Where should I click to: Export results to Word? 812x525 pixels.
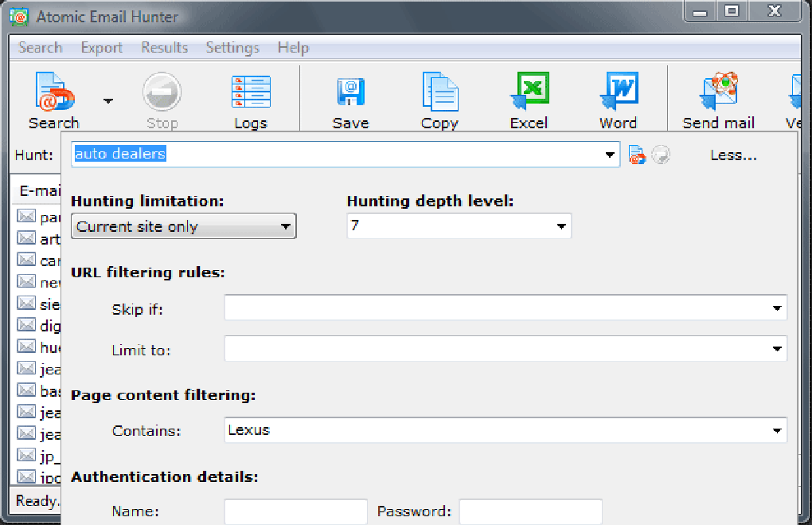(618, 100)
